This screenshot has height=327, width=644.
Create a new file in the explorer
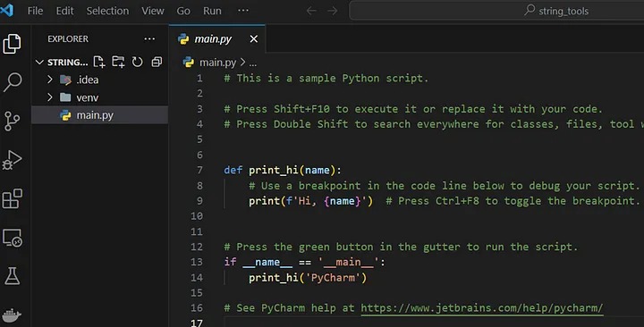tap(99, 62)
